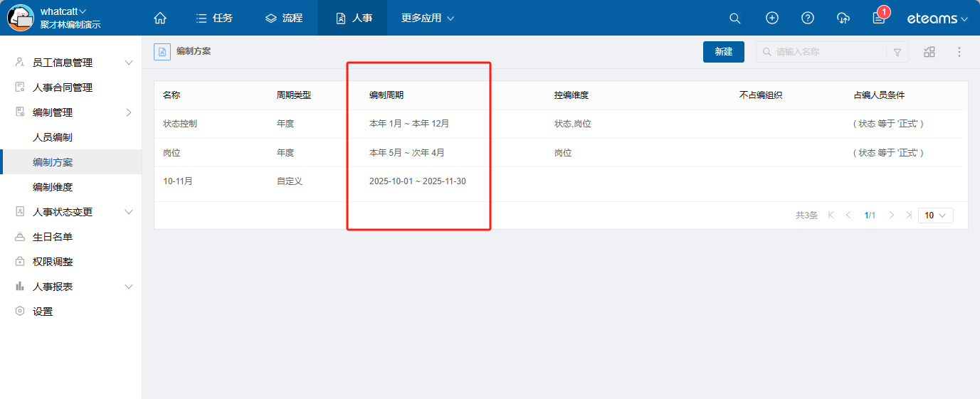Open the 状态控制 plan row
The image size is (980, 399).
(x=558, y=124)
